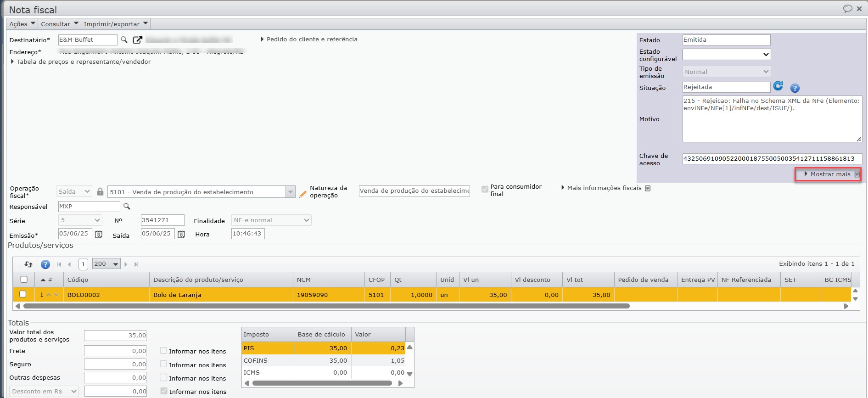The width and height of the screenshot is (868, 398).
Task: Enable Informar nos itens for Outras despesas
Action: coord(163,377)
